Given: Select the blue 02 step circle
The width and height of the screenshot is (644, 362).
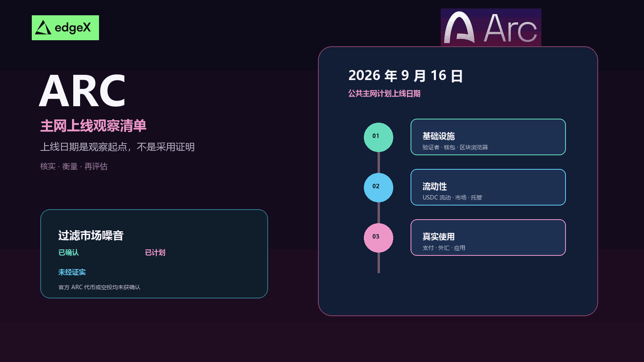Looking at the screenshot, I should point(378,187).
